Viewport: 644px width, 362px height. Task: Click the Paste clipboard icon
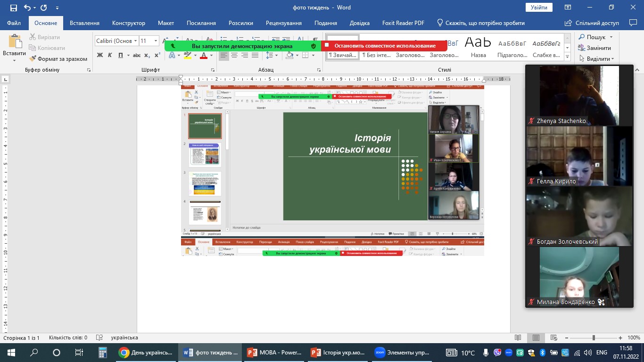pyautogui.click(x=14, y=42)
